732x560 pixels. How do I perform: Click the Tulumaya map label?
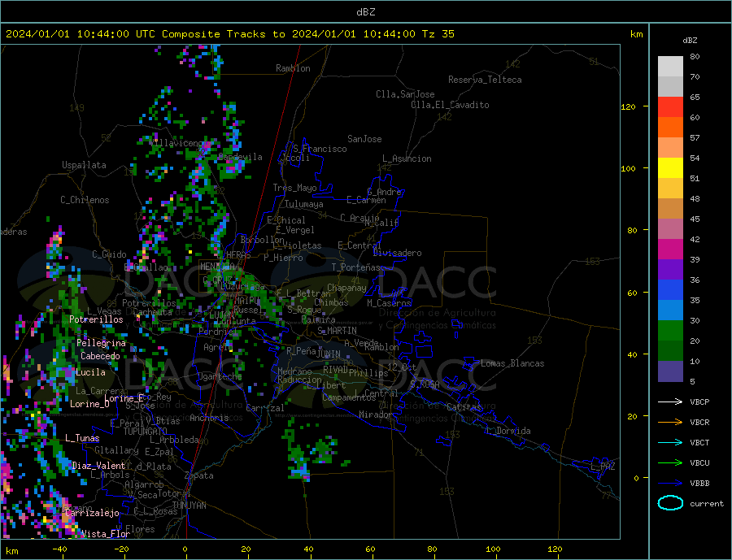pyautogui.click(x=304, y=204)
